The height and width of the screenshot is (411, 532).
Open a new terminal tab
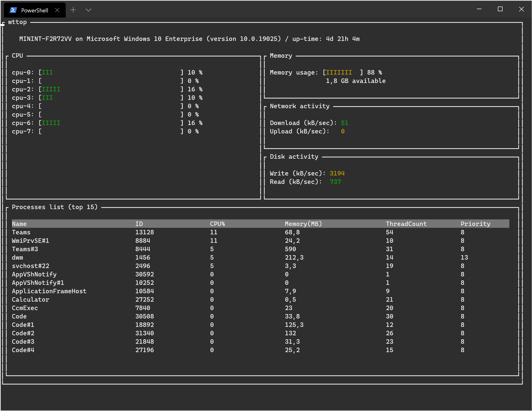(73, 10)
